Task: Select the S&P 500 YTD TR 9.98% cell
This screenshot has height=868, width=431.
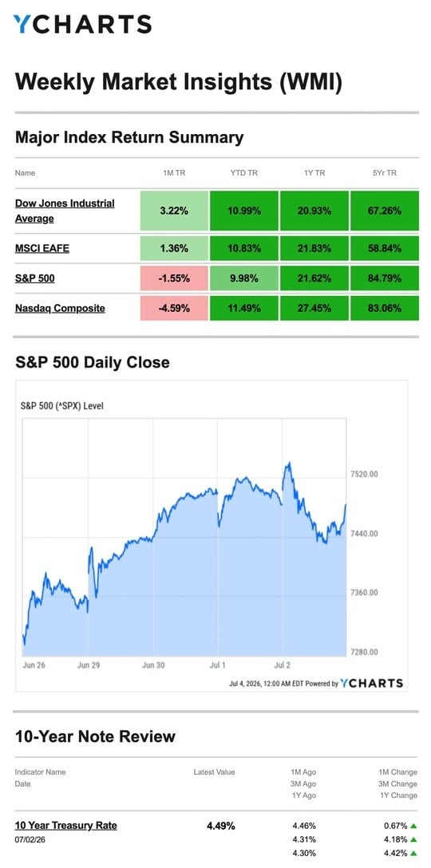Action: 244,278
